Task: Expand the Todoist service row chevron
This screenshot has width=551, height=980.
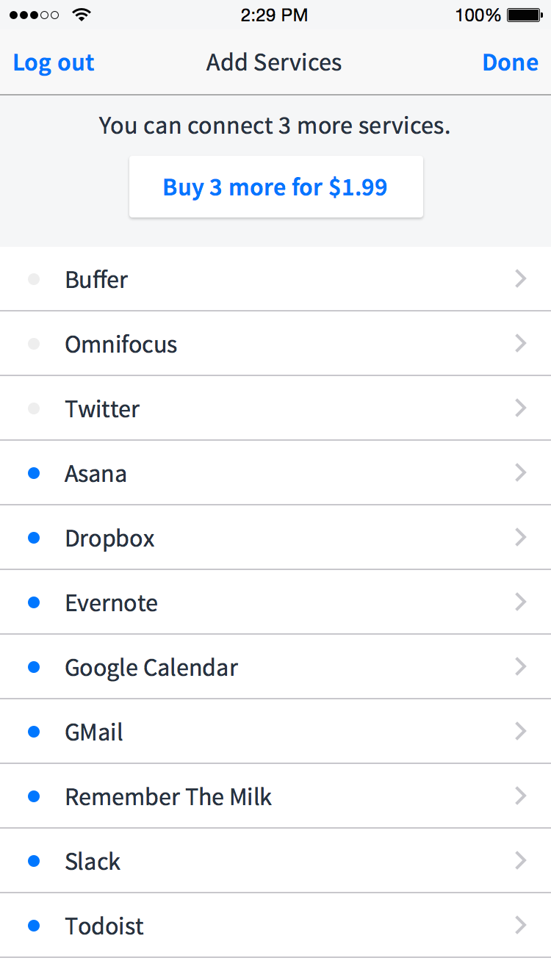Action: click(x=521, y=925)
